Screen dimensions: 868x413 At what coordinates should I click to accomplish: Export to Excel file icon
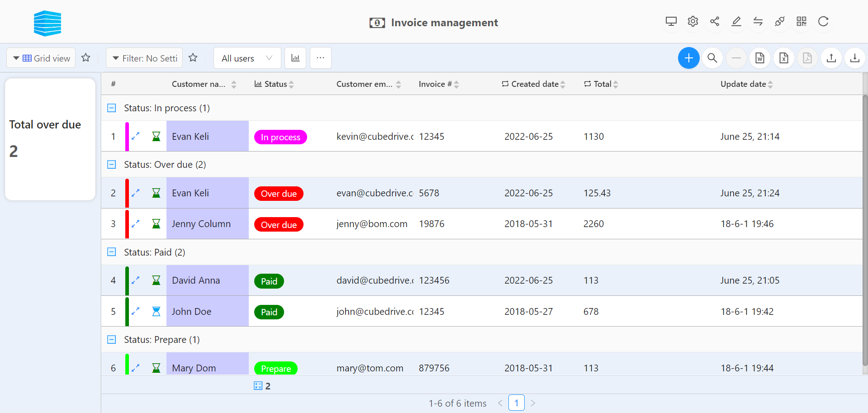(783, 58)
